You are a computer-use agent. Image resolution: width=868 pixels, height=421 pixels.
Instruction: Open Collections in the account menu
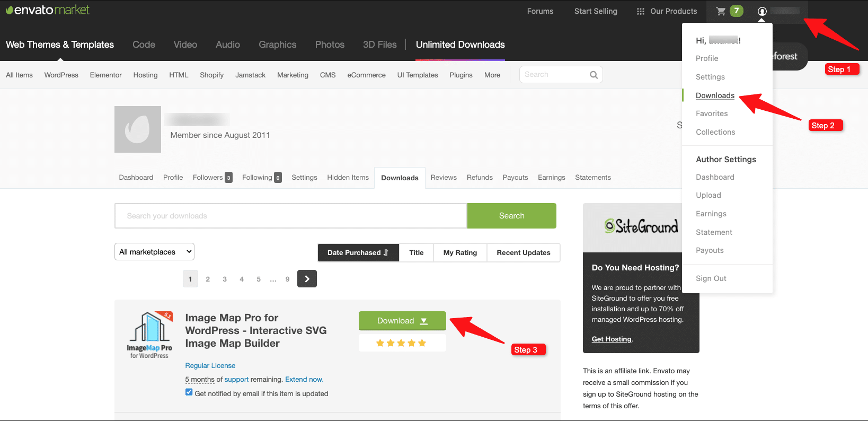715,132
